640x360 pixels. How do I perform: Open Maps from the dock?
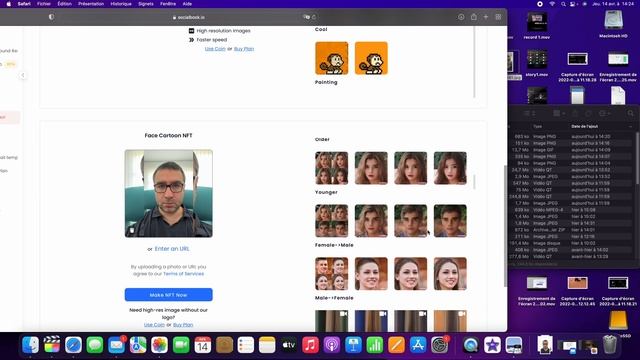[138, 345]
